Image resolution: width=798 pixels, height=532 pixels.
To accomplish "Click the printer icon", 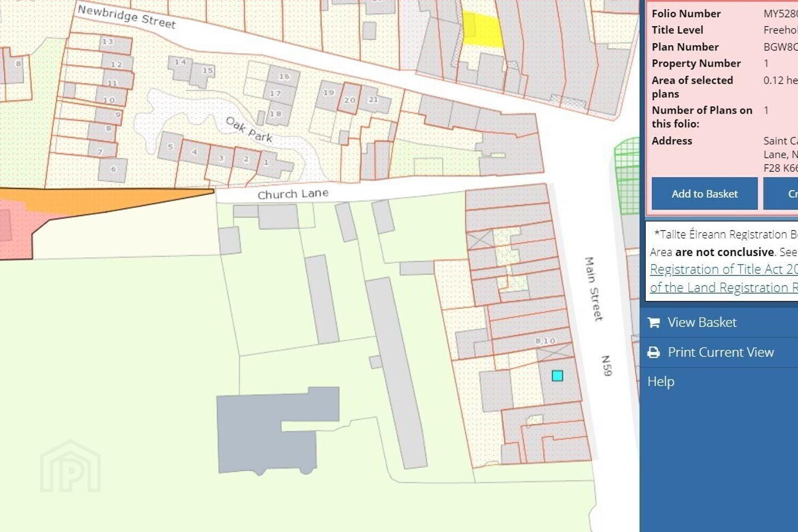I will click(x=654, y=352).
